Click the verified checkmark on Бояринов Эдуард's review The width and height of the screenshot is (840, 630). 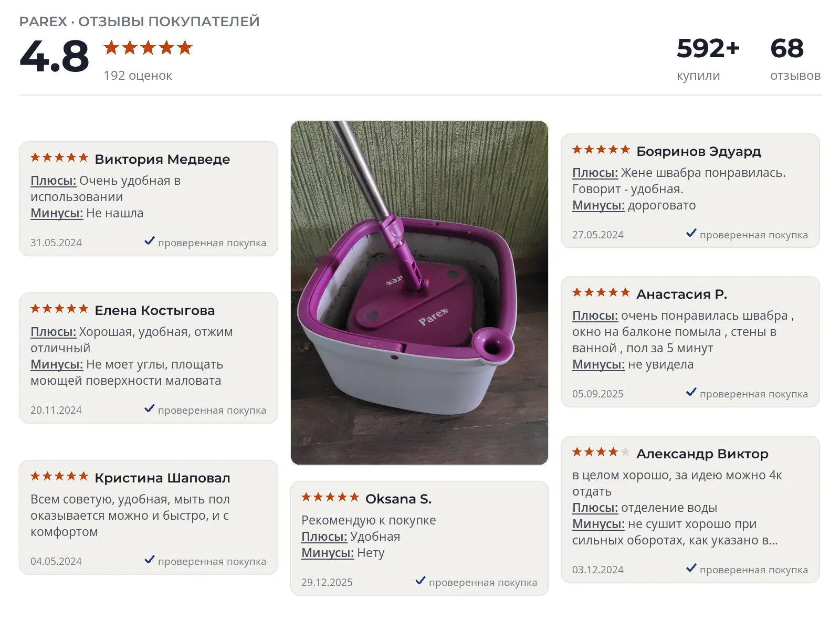[x=691, y=233]
